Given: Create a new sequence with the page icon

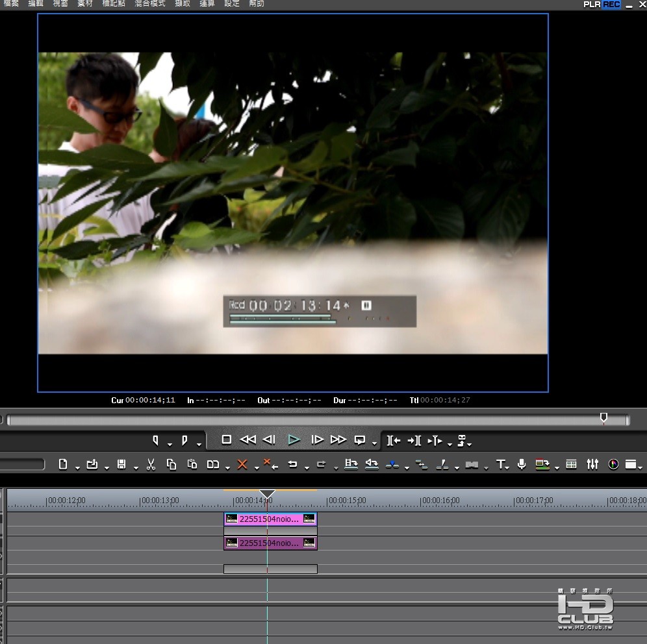Looking at the screenshot, I should click(63, 464).
